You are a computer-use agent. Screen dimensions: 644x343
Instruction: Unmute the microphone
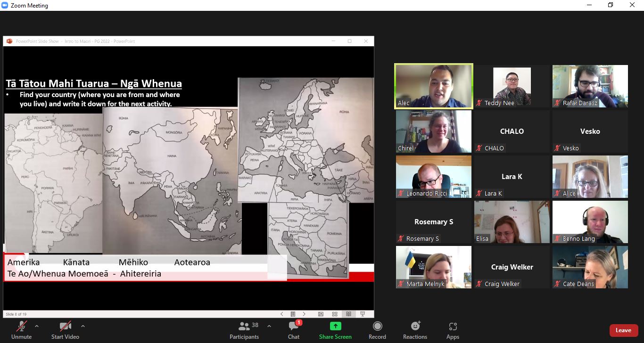tap(21, 330)
